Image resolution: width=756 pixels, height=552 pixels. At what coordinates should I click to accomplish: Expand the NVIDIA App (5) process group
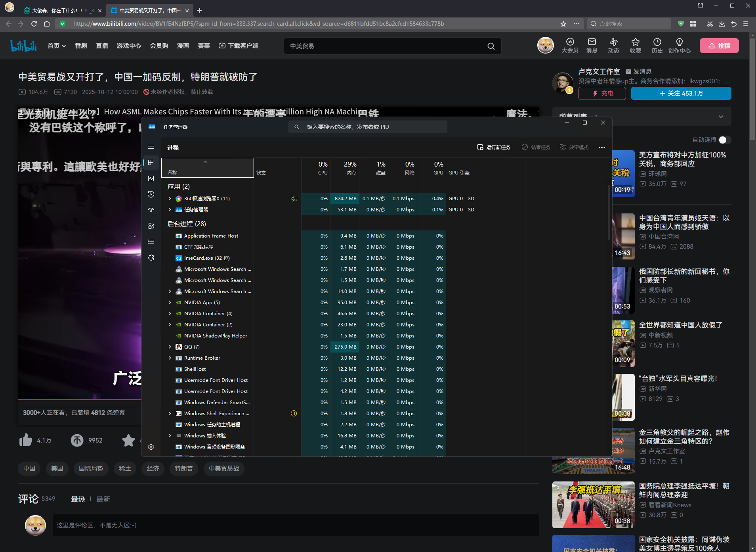point(170,303)
